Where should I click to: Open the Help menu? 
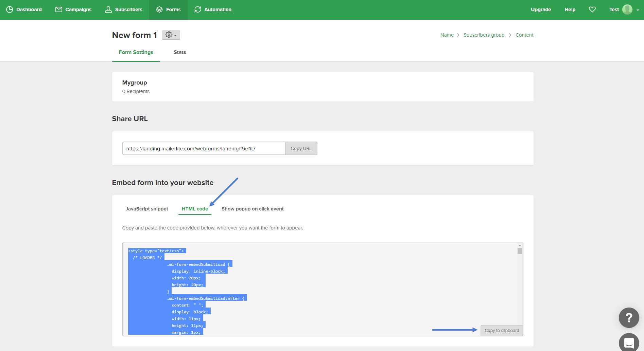click(x=570, y=10)
